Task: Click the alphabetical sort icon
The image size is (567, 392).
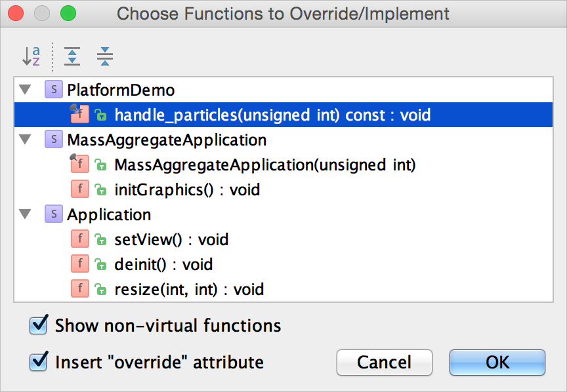Action: coord(31,56)
